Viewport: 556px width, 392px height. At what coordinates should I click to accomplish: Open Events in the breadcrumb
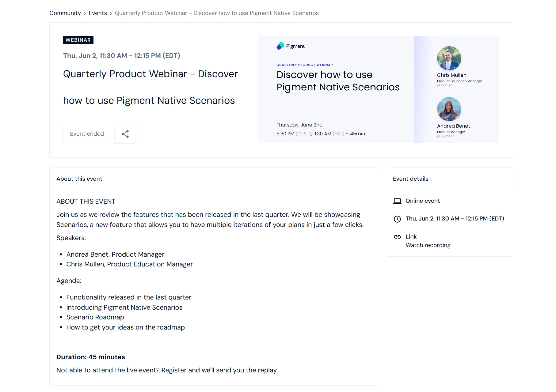(x=98, y=13)
